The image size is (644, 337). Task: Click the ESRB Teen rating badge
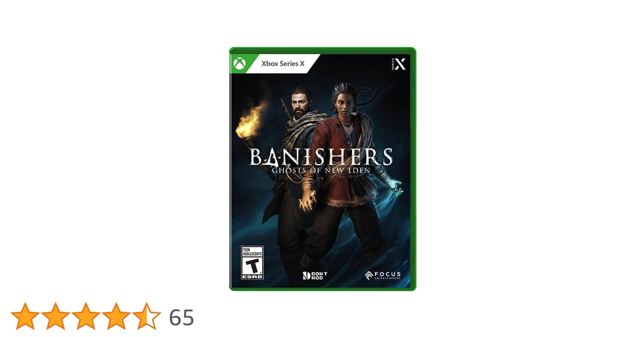pyautogui.click(x=252, y=263)
